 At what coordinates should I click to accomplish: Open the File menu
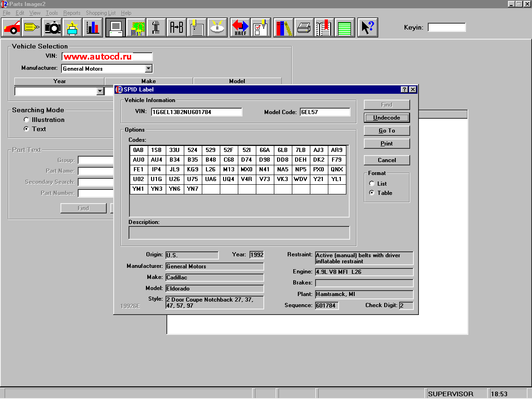[6, 13]
